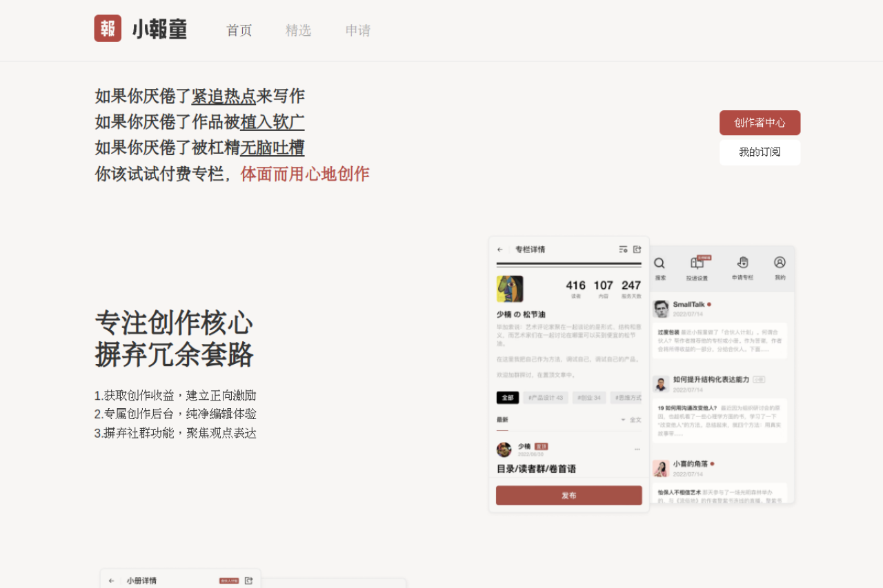
Task: Click the 小喜的角落 avatar
Action: 661,469
